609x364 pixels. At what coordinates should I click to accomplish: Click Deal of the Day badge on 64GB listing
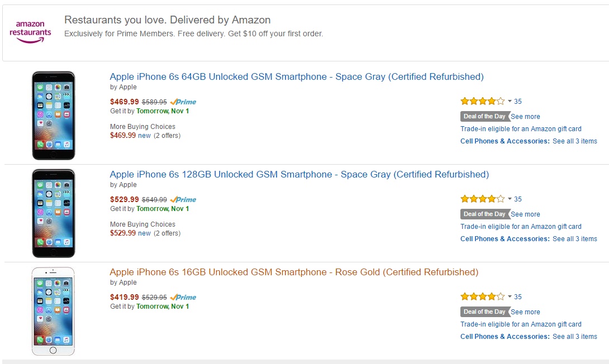coord(484,117)
